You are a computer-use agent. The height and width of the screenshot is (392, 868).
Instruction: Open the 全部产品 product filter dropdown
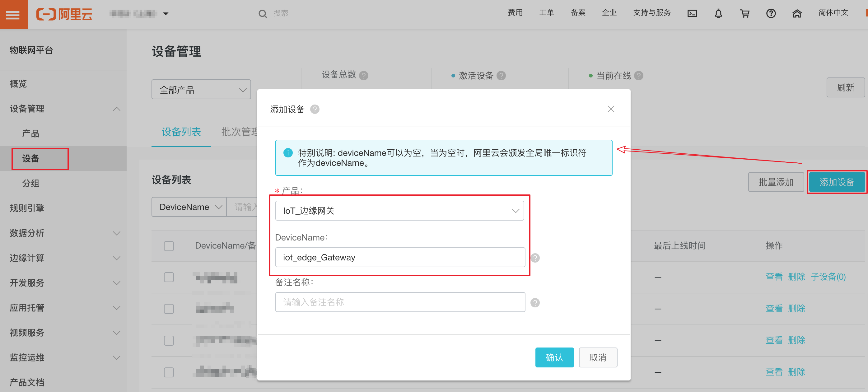pos(201,90)
